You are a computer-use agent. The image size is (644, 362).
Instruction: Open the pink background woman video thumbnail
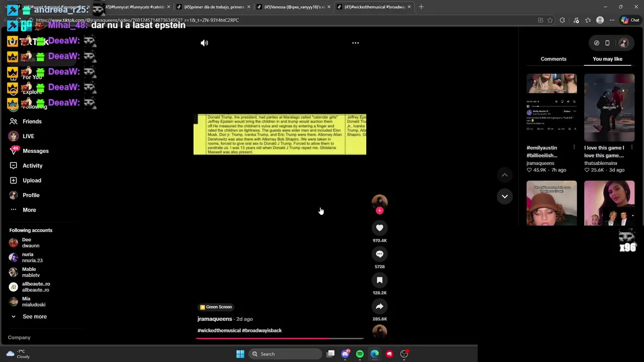pos(609,203)
